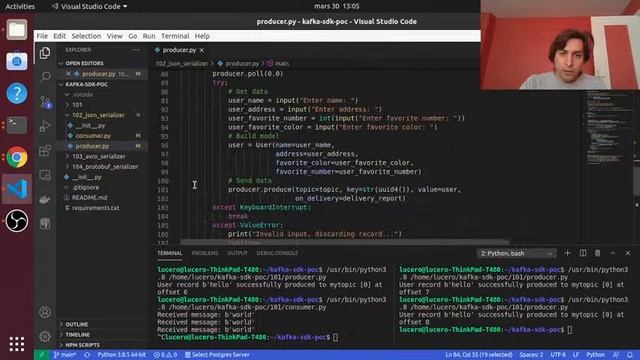Open .gitignore in file tree

(85, 187)
